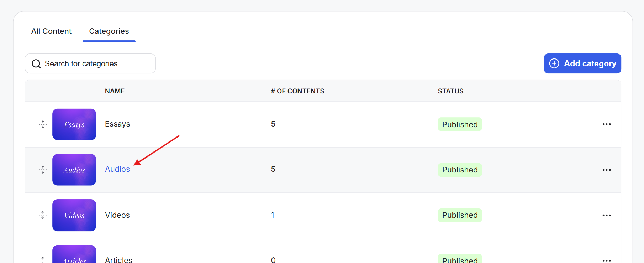Click the Audios row reorder handle icon

tap(43, 170)
